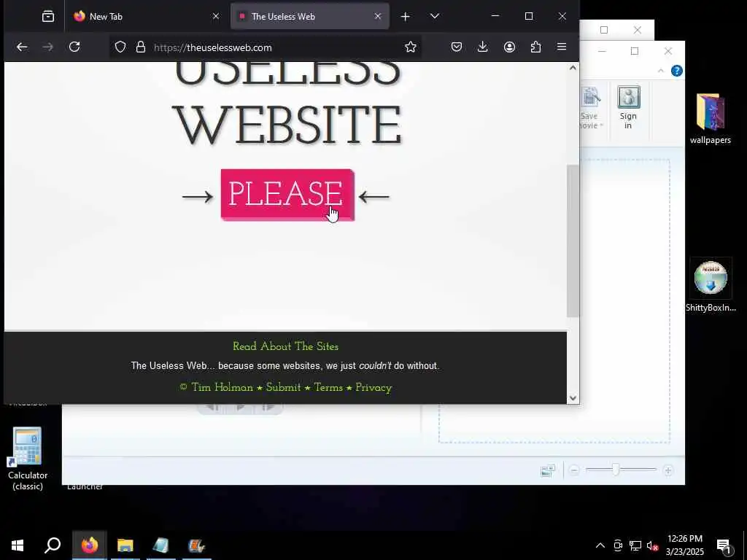The image size is (747, 560).
Task: Open taskbar clock showing 12:26 PM
Action: [684, 545]
